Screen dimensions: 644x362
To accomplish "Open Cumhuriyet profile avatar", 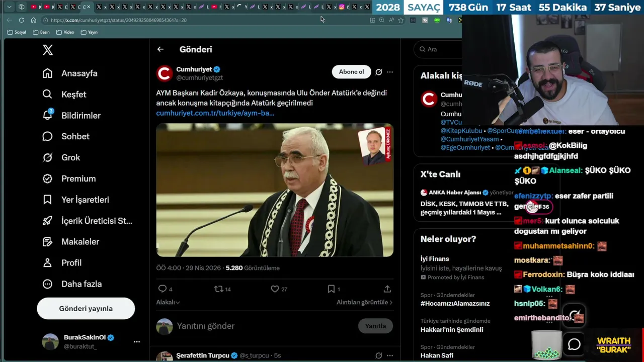I will pyautogui.click(x=165, y=73).
